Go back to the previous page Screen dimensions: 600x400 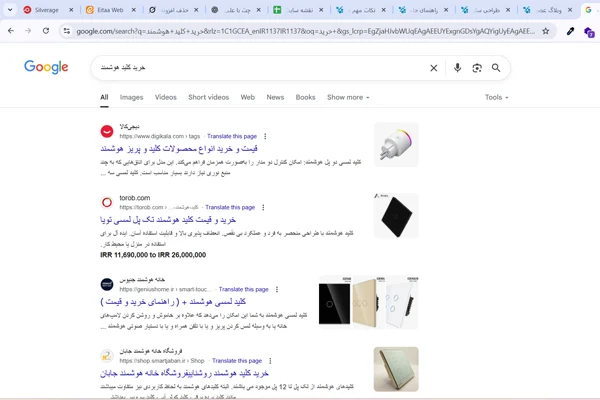11,31
